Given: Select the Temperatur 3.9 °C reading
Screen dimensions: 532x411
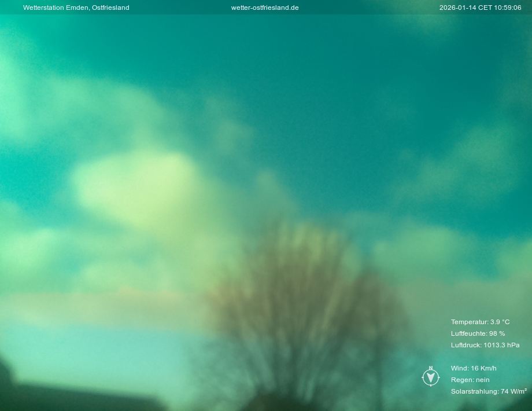Looking at the screenshot, I should [x=480, y=322].
